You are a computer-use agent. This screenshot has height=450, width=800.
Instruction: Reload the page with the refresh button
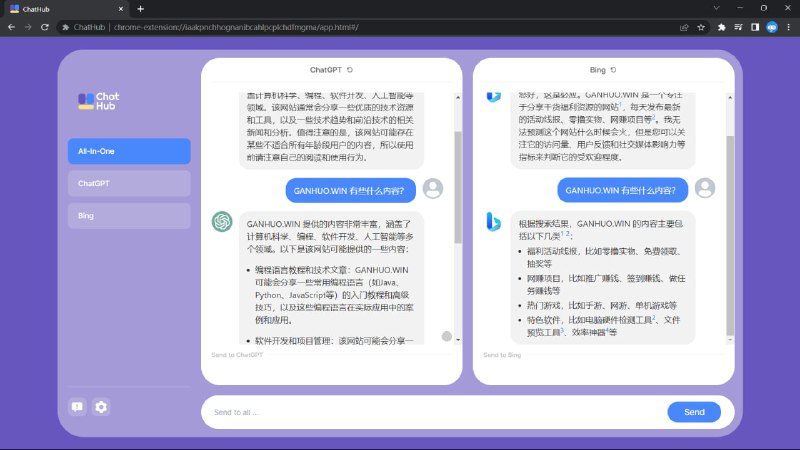[x=45, y=27]
